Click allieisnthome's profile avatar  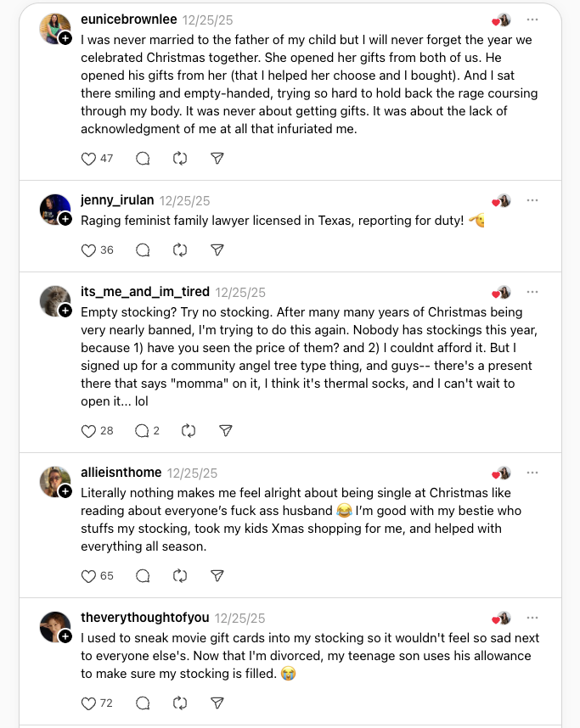pyautogui.click(x=54, y=481)
